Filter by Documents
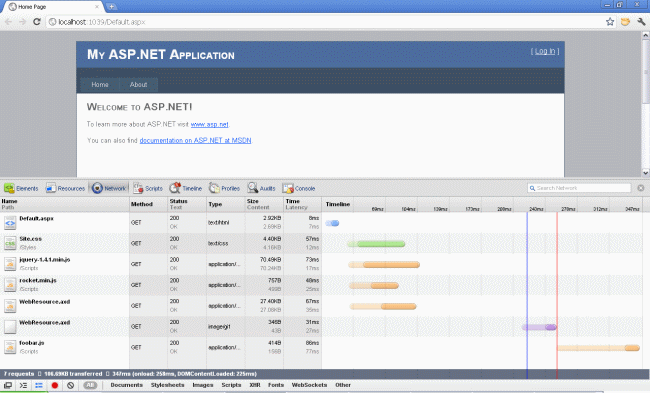The image size is (650, 393). pos(126,385)
